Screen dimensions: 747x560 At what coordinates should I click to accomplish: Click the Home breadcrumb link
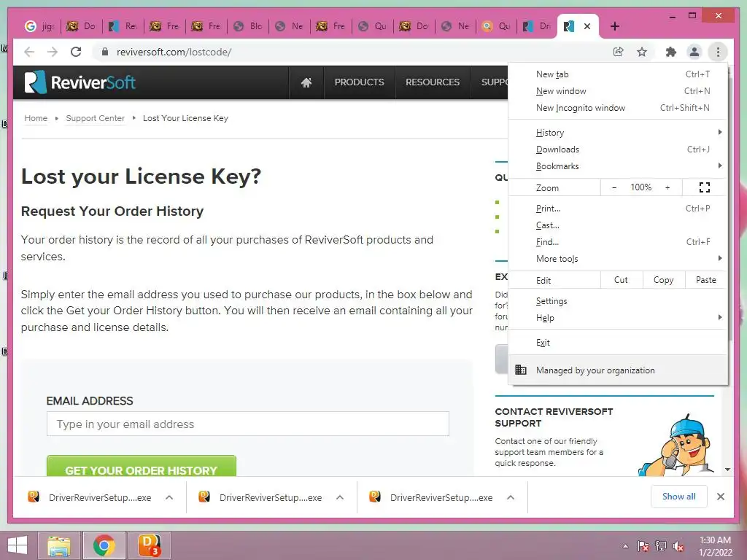pyautogui.click(x=36, y=118)
